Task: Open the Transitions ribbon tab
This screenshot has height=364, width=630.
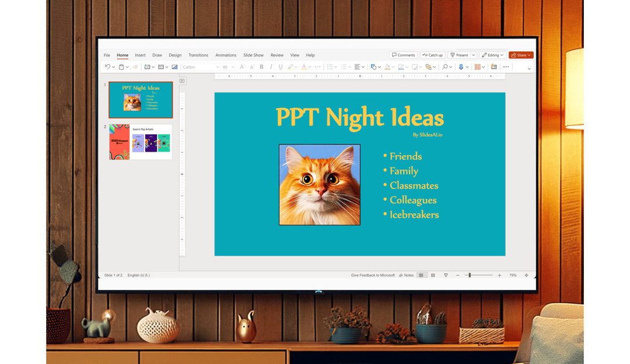Action: point(198,55)
